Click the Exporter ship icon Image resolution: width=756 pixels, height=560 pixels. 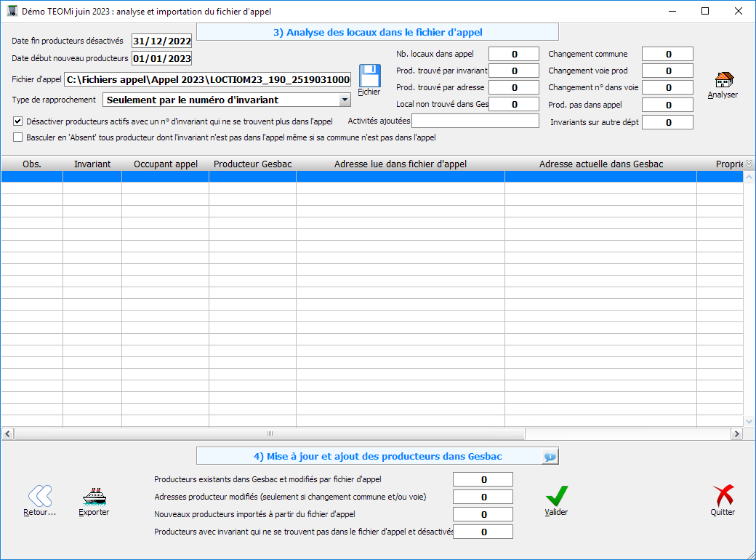(94, 496)
